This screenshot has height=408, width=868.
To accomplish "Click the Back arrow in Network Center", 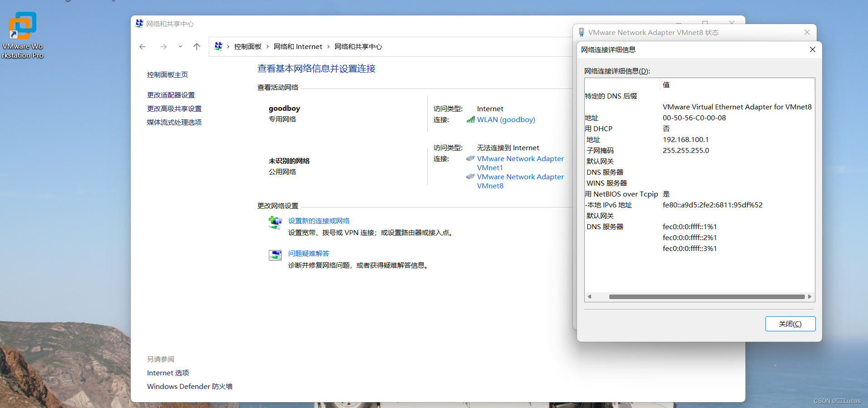I will [143, 47].
